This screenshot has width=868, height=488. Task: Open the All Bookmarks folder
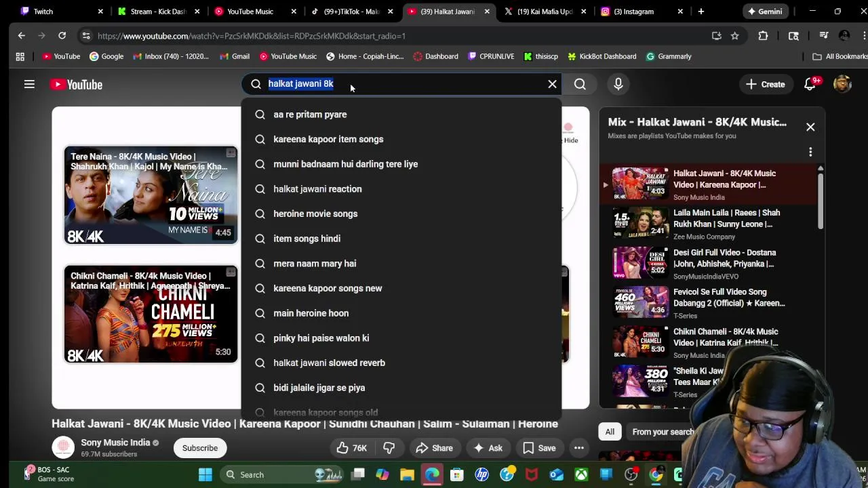pyautogui.click(x=840, y=56)
